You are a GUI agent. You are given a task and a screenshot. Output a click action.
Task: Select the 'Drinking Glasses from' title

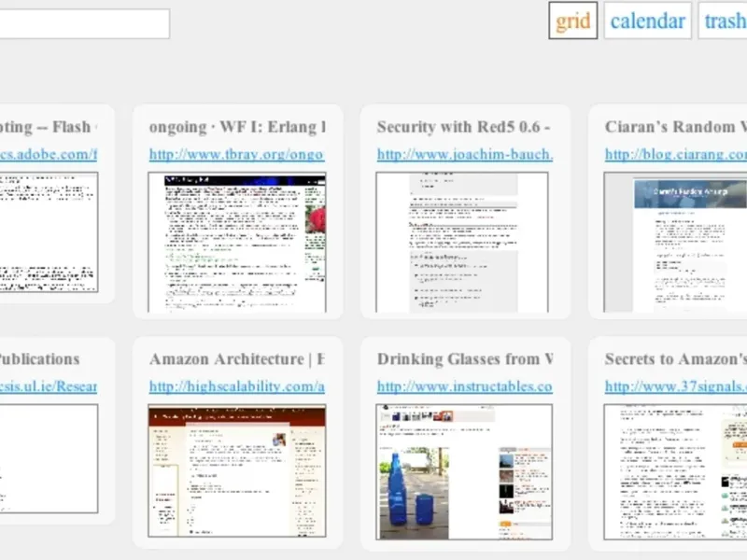coord(464,359)
